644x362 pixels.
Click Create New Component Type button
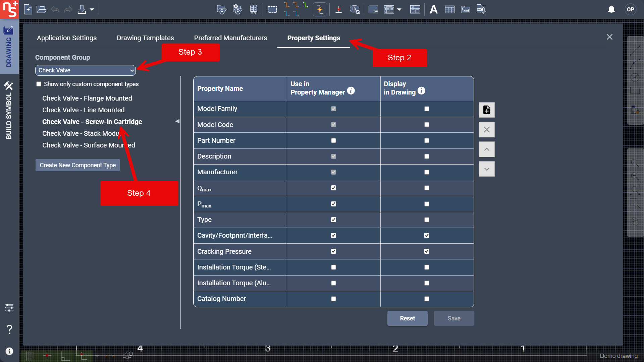pos(78,165)
